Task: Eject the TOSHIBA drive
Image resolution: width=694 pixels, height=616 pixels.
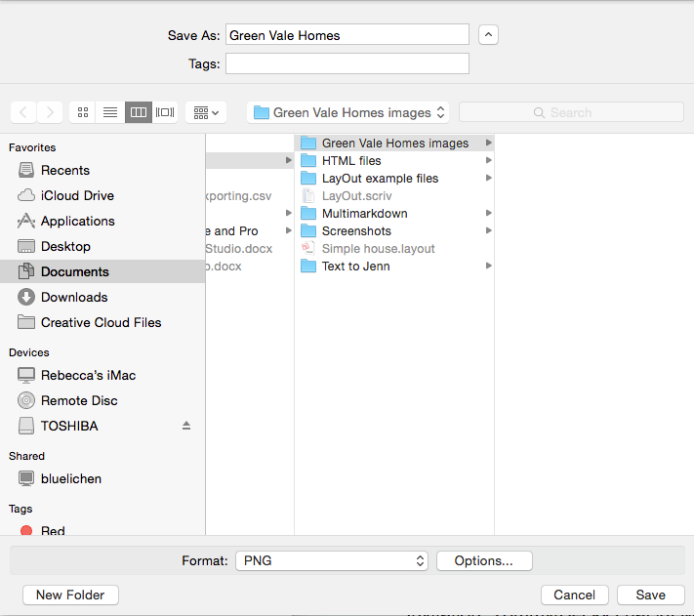Action: (x=186, y=426)
